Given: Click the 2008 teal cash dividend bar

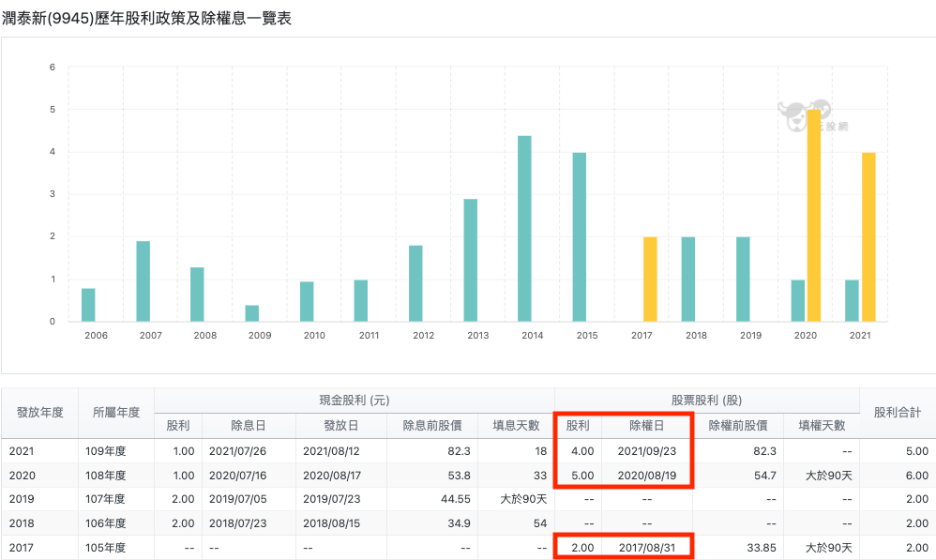Looking at the screenshot, I should click(197, 295).
